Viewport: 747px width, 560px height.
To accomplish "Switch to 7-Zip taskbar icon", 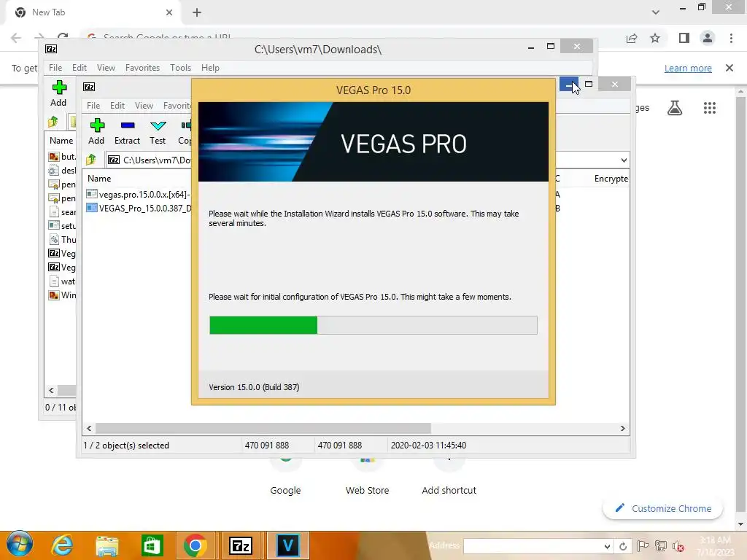I will tap(241, 545).
